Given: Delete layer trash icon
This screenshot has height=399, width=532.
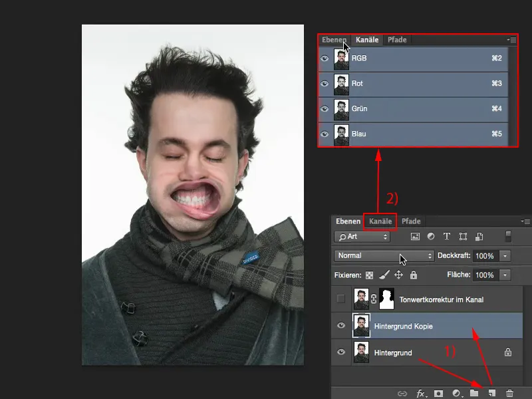Looking at the screenshot, I should click(509, 394).
